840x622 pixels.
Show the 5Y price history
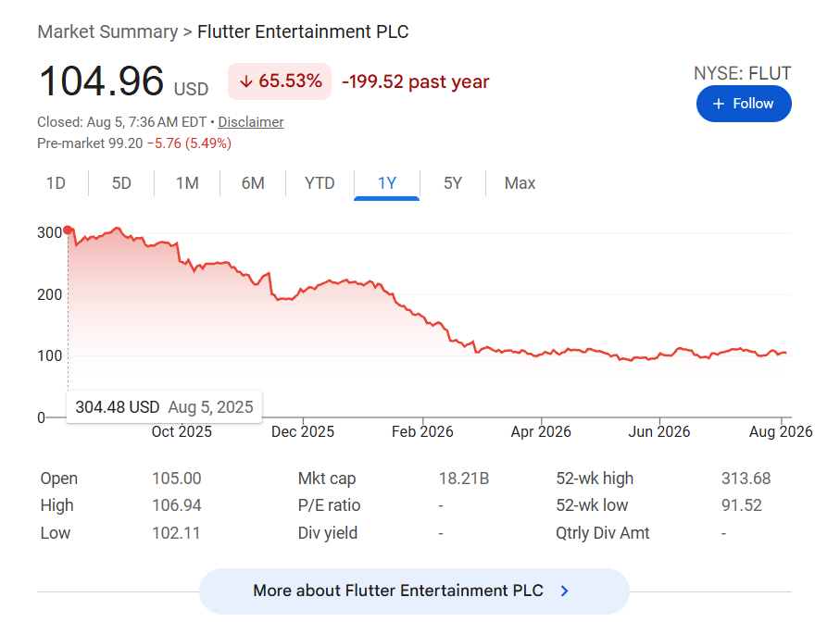(453, 183)
